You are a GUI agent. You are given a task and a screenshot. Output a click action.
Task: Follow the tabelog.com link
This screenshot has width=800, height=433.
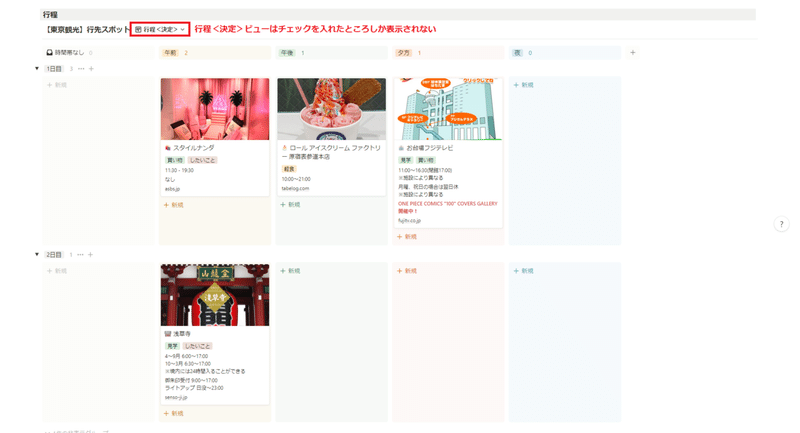295,188
